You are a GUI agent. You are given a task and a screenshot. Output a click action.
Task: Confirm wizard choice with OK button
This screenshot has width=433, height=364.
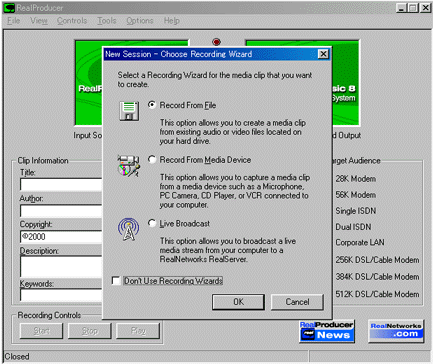[238, 302]
